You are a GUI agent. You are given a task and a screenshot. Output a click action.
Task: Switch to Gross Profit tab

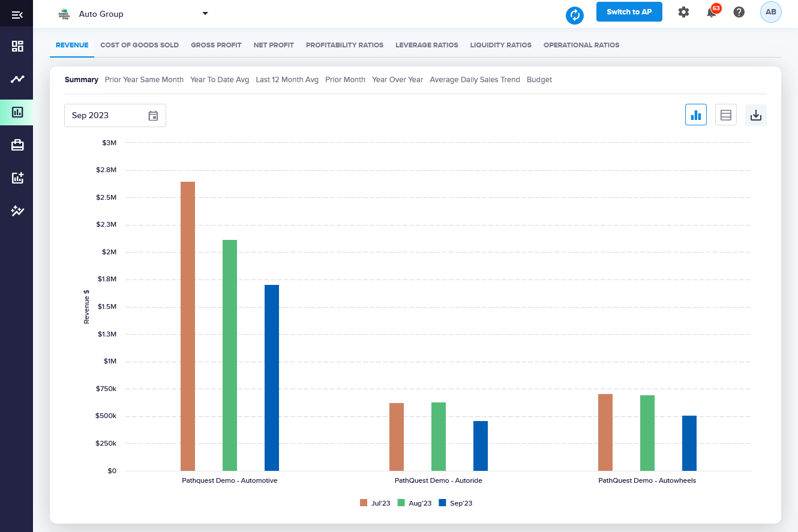[216, 45]
